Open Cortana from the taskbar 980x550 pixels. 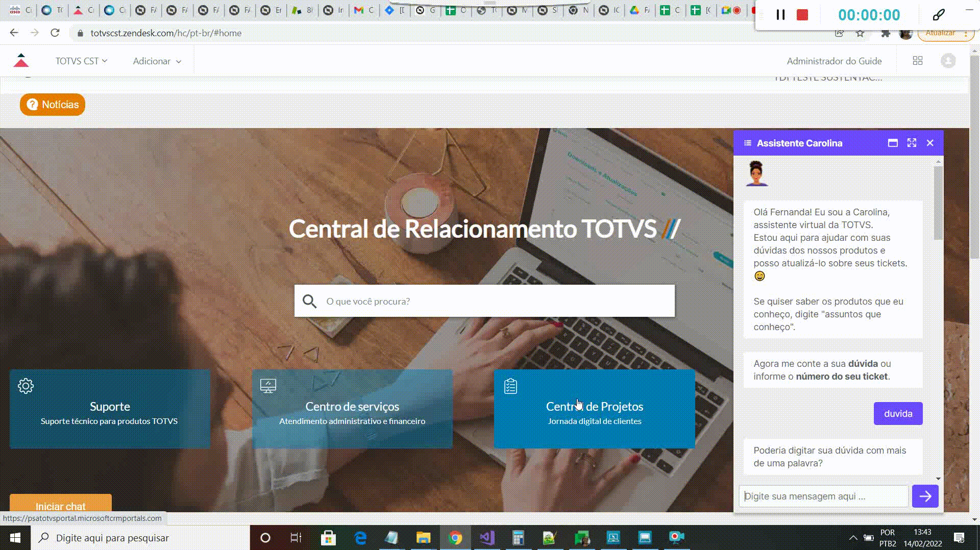click(x=265, y=538)
